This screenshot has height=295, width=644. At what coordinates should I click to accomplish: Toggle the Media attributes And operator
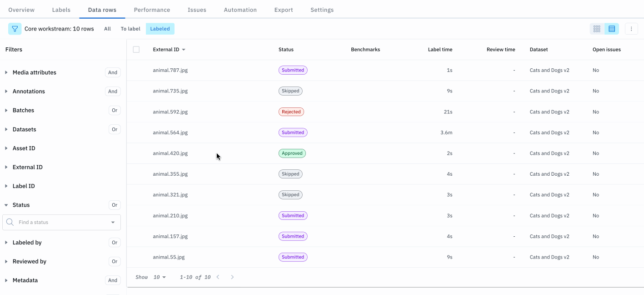point(113,72)
